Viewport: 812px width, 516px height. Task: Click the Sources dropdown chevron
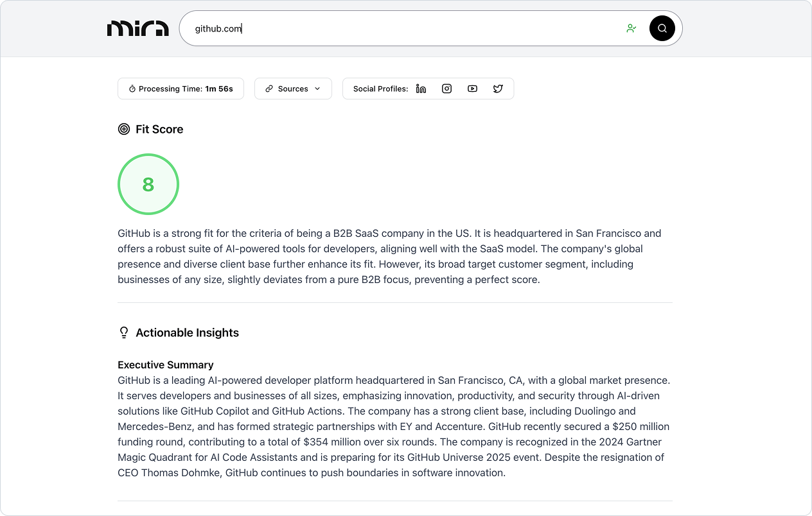[x=317, y=89]
